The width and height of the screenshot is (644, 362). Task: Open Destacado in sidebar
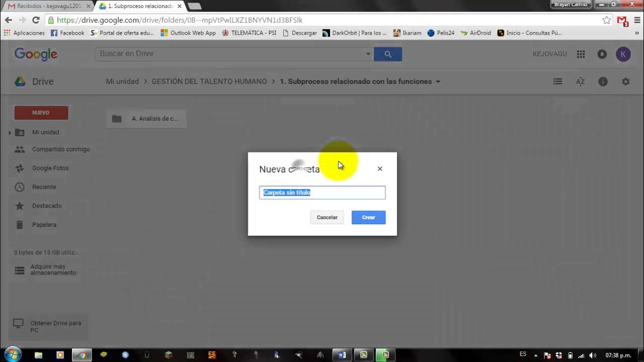[x=47, y=206]
